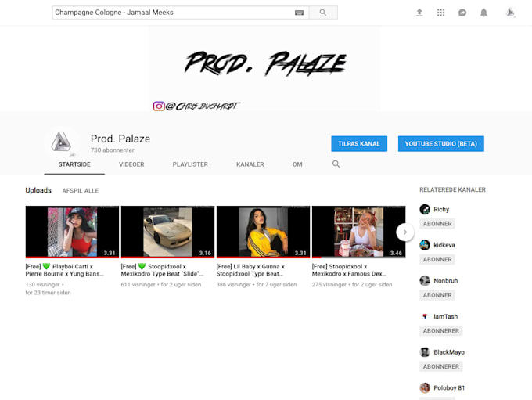The height and width of the screenshot is (400, 532).
Task: Open the OM tab
Action: point(297,164)
